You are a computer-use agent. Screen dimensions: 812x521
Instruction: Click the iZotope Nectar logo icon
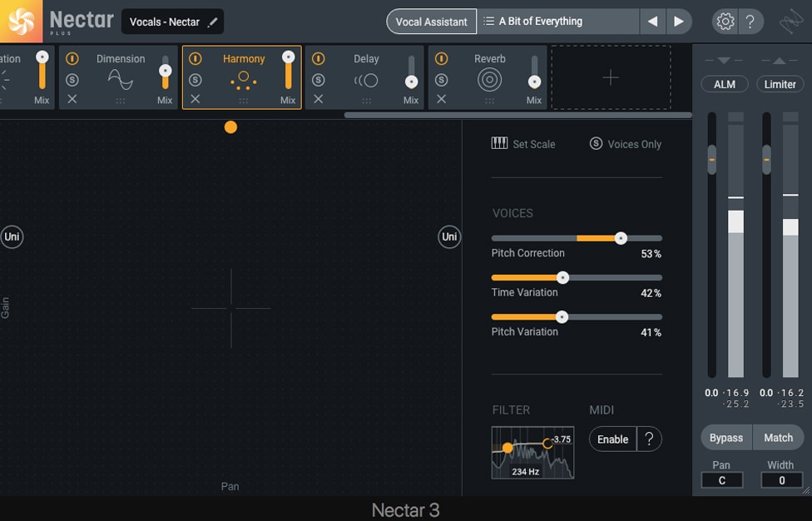click(22, 22)
